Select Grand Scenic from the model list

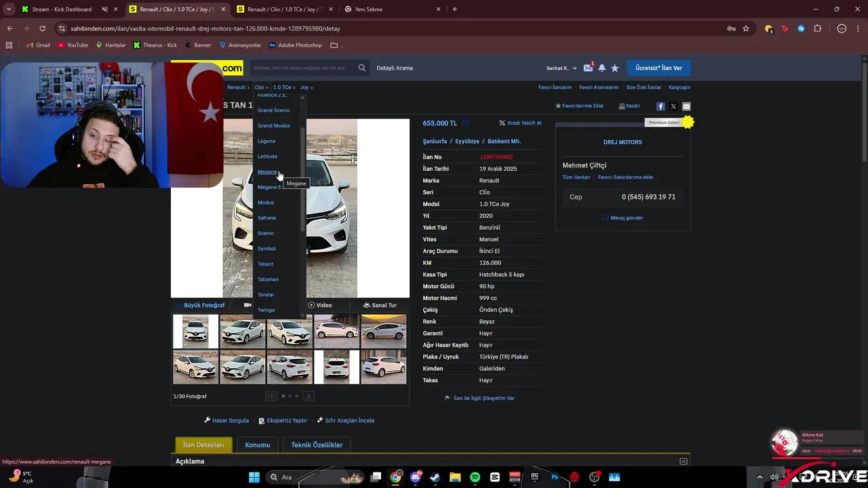coord(273,110)
